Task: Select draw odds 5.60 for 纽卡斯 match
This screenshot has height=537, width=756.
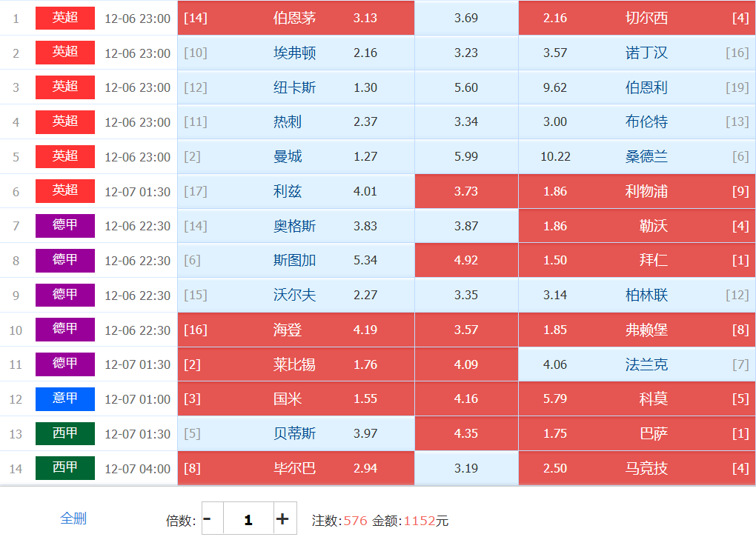Action: pos(466,87)
